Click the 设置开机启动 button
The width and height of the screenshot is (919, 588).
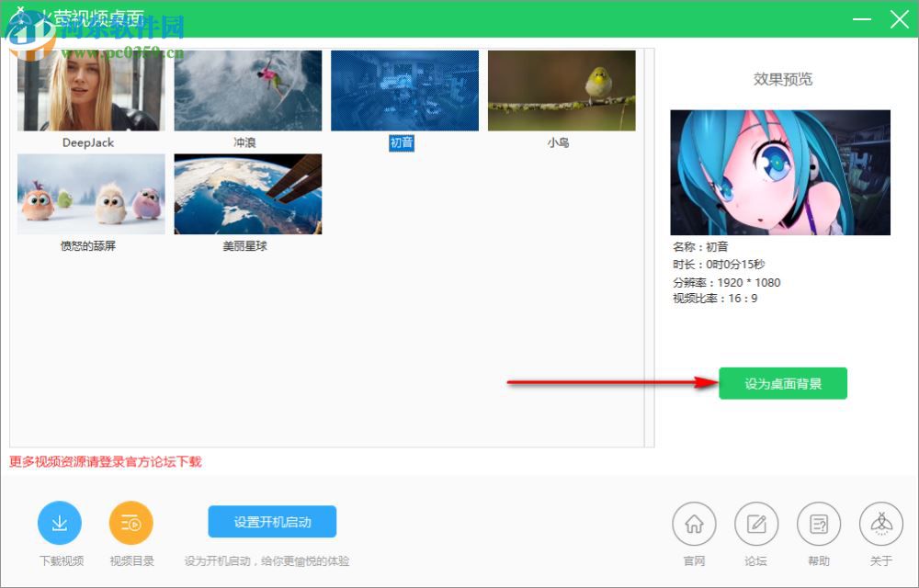point(271,521)
